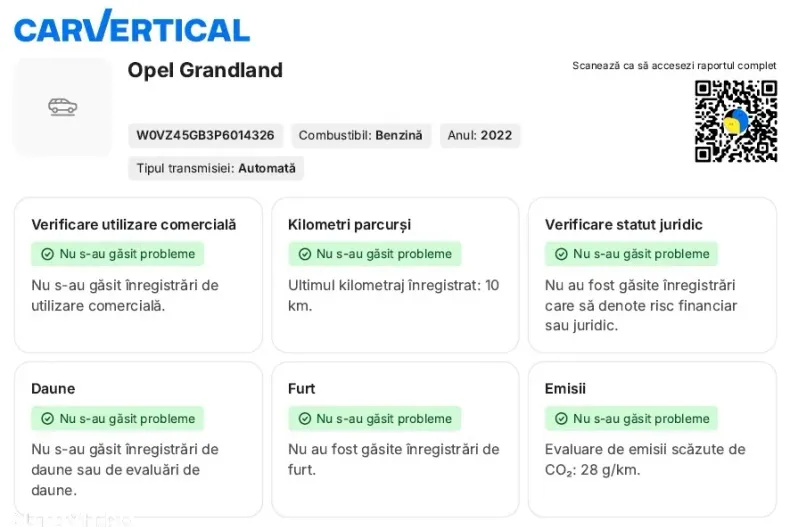Click the Opel Grandland title
This screenshot has width=790, height=527.
pyautogui.click(x=205, y=70)
